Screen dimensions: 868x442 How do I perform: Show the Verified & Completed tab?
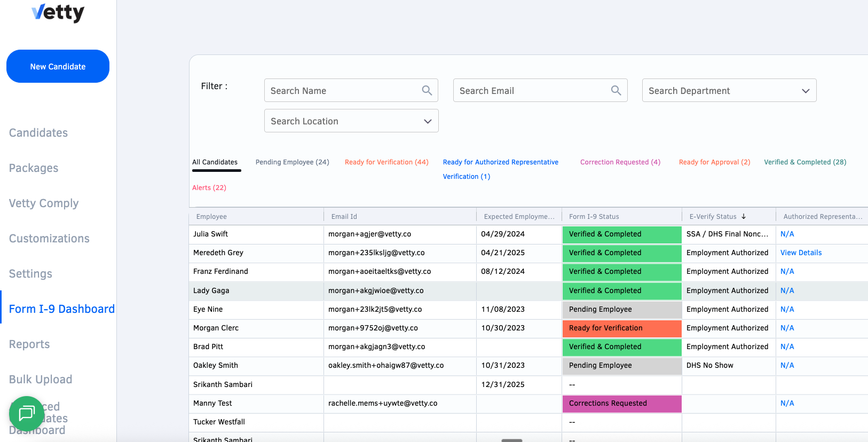804,162
